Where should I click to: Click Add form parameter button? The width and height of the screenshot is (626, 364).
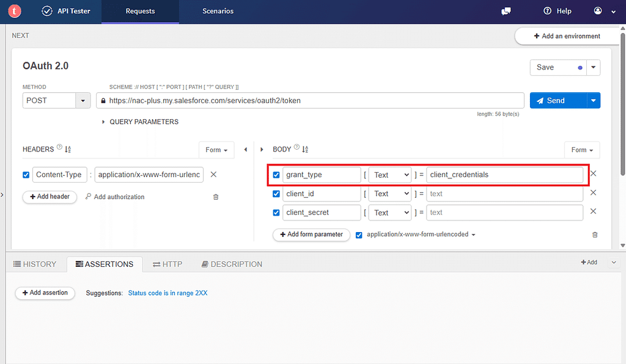click(x=311, y=235)
